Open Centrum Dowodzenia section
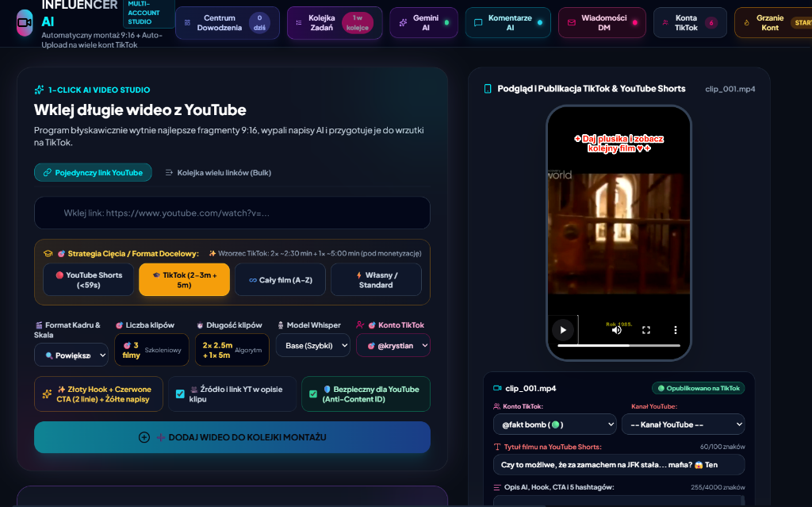The height and width of the screenshot is (507, 812). click(228, 23)
